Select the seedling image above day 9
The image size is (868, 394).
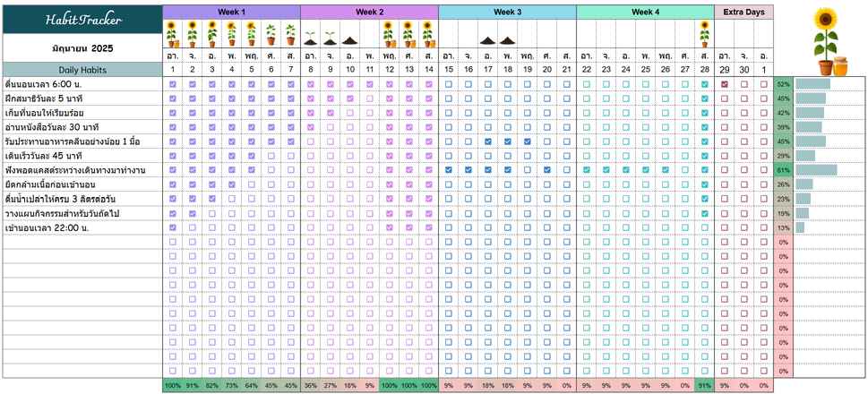click(x=330, y=39)
